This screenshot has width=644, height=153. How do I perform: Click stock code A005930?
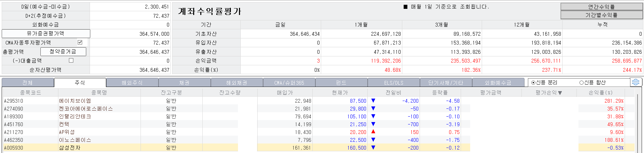(x=14, y=148)
